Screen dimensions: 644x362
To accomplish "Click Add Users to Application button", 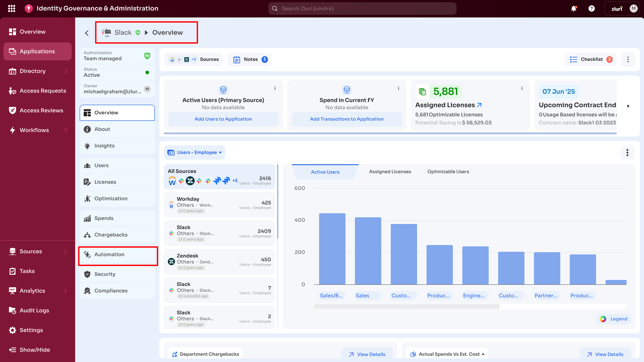I will 223,119.
